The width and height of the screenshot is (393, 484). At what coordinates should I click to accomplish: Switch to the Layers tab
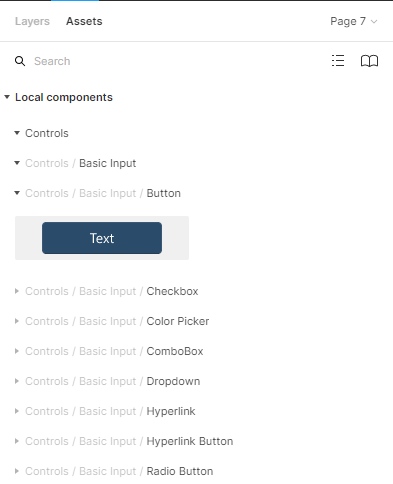click(32, 21)
